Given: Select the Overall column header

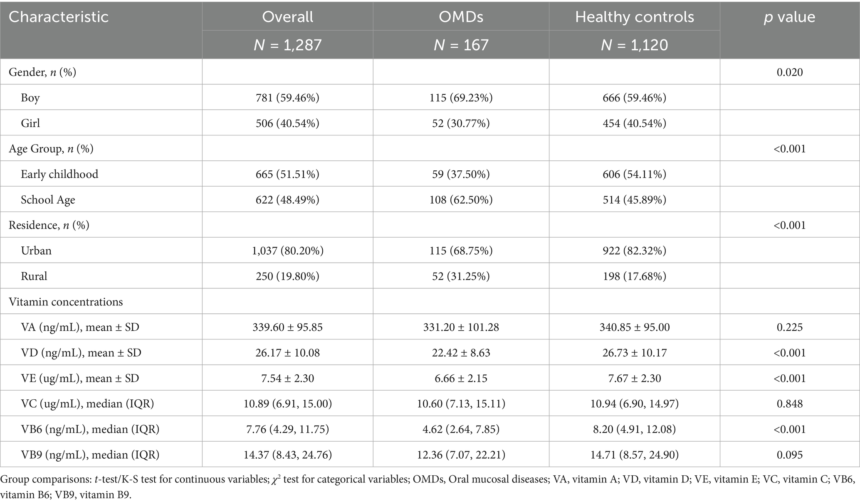Looking at the screenshot, I should tap(287, 17).
